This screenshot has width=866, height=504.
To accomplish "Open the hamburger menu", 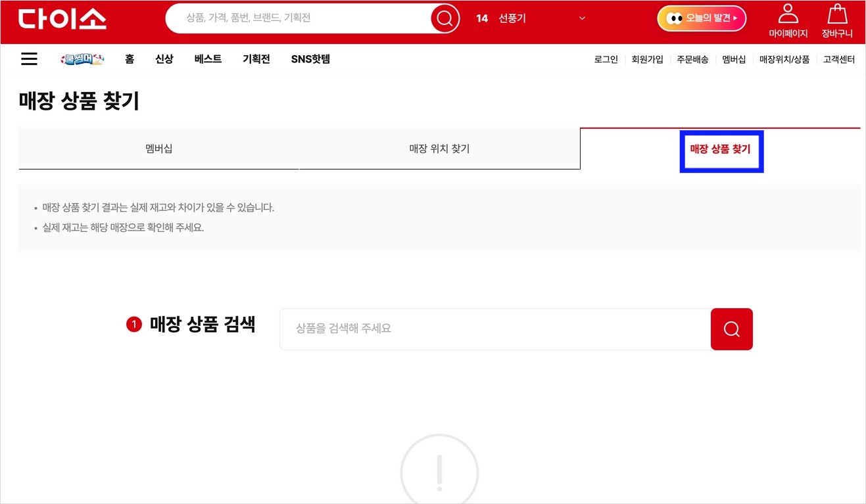I will [x=29, y=58].
